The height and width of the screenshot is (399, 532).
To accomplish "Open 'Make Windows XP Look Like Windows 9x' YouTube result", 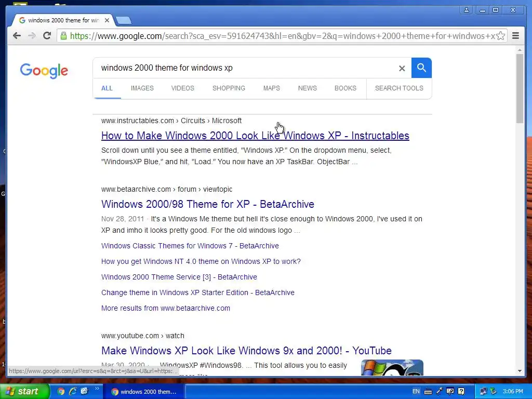I will point(246,351).
